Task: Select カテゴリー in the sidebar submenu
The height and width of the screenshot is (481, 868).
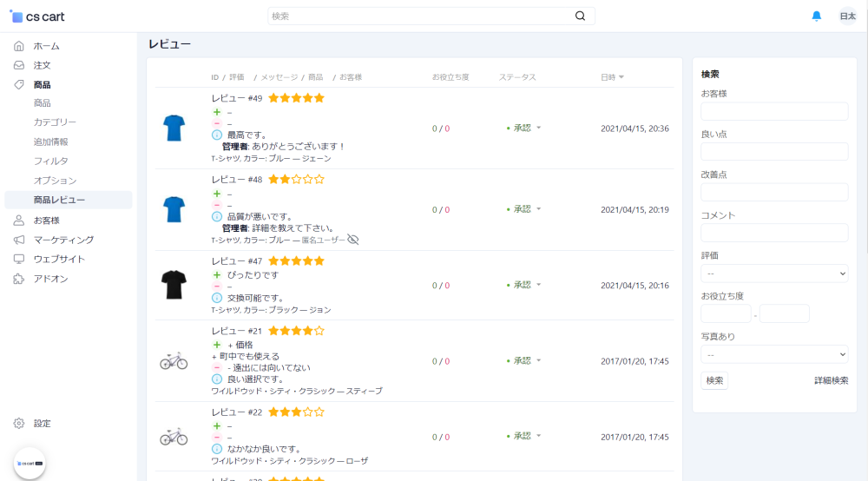Action: [55, 122]
